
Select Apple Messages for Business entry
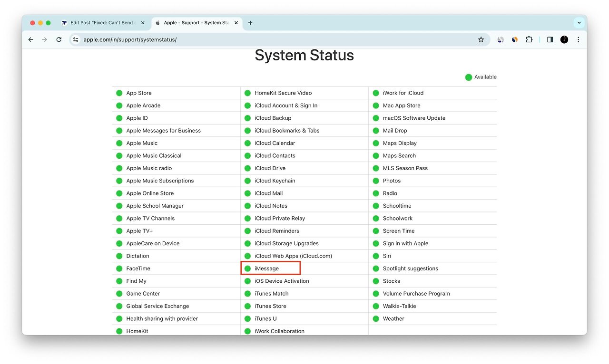point(176,131)
